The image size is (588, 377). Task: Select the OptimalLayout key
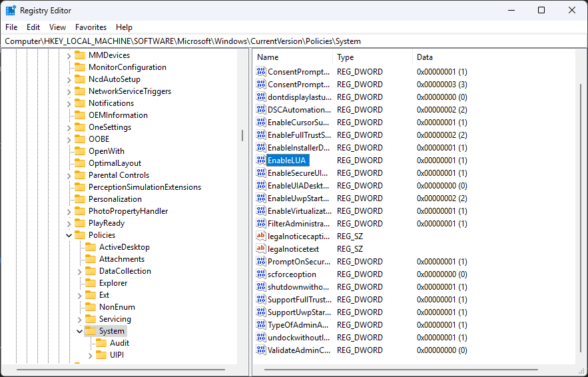[x=115, y=163]
